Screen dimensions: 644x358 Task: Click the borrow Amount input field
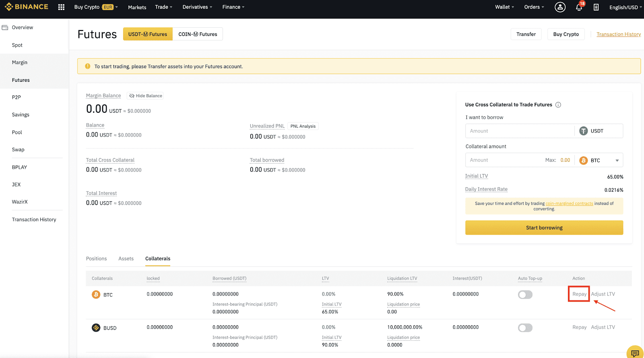(520, 131)
